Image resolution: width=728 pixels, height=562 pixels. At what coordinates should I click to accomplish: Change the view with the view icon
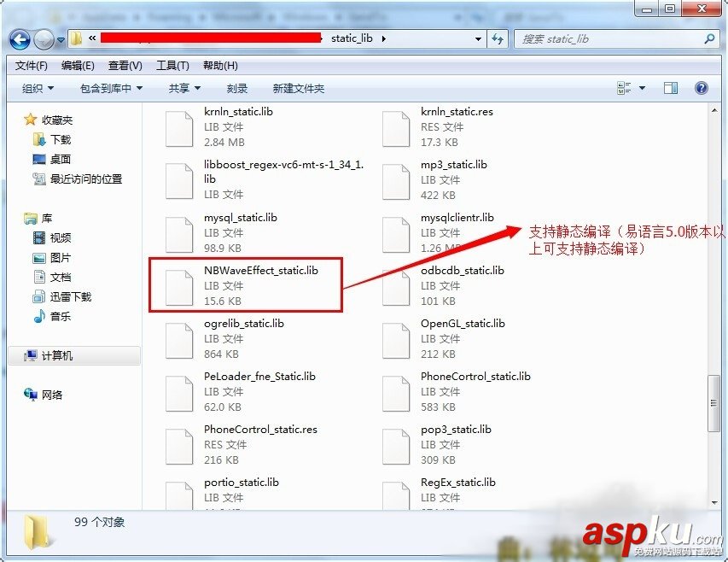(x=624, y=88)
